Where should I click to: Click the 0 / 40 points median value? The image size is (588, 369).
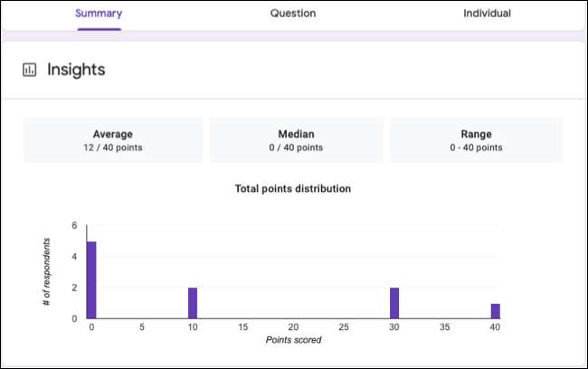[x=295, y=147]
